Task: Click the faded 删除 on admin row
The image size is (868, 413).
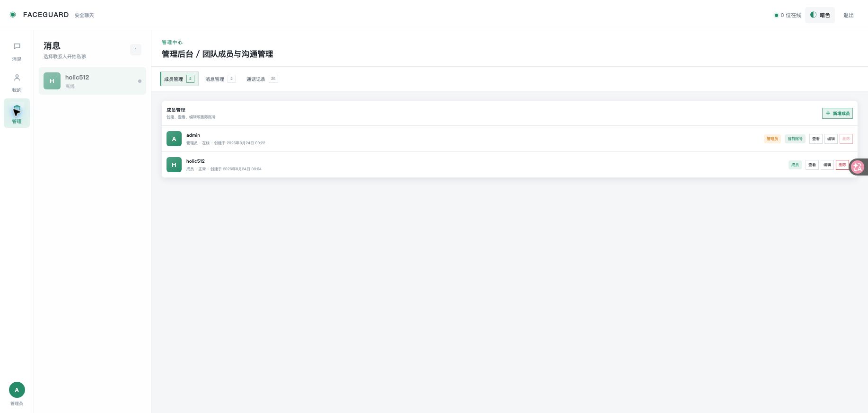Action: click(x=846, y=139)
